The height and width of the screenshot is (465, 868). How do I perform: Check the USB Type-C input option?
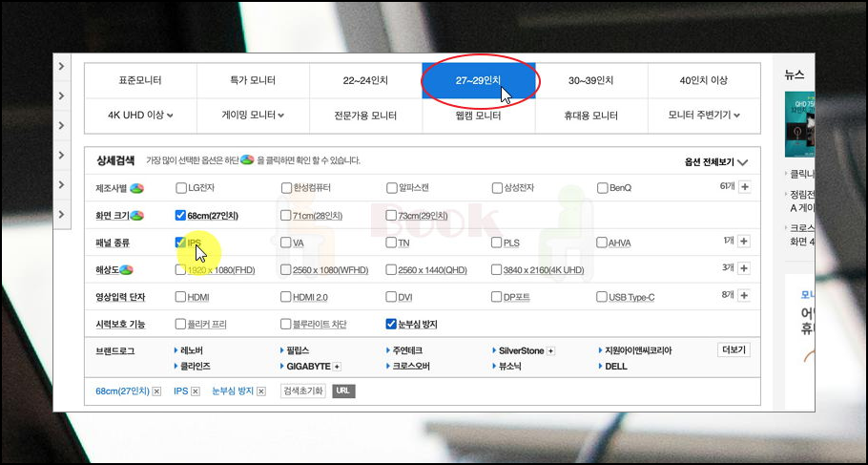point(601,297)
